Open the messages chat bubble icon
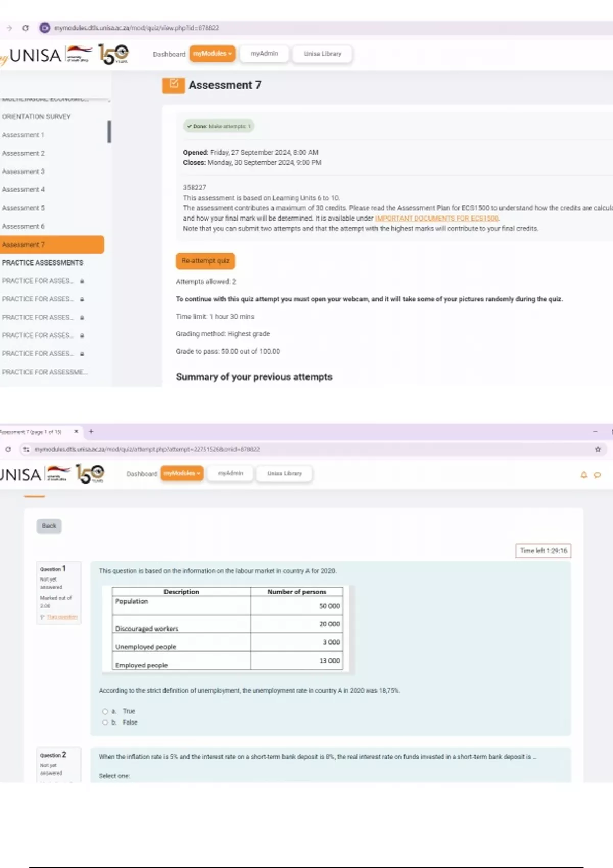The width and height of the screenshot is (613, 868). (x=597, y=475)
